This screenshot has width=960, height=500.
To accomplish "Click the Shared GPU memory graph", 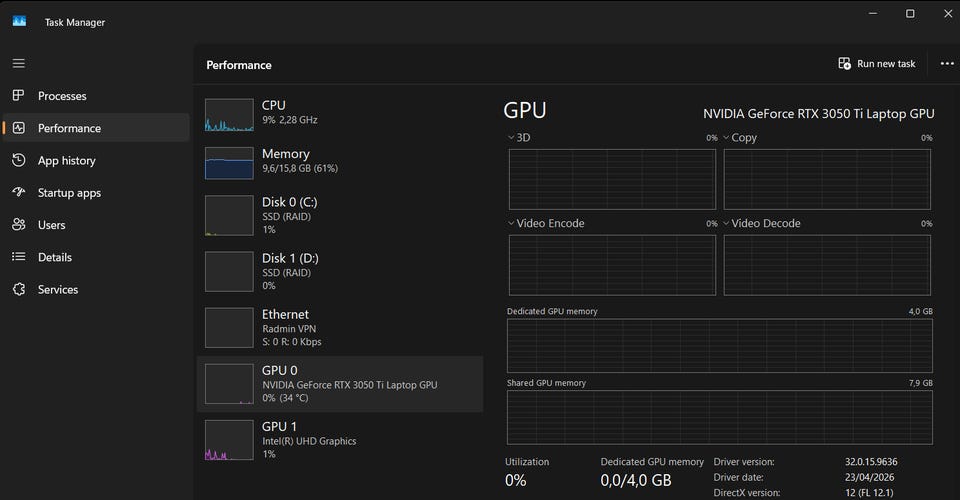I will click(720, 417).
